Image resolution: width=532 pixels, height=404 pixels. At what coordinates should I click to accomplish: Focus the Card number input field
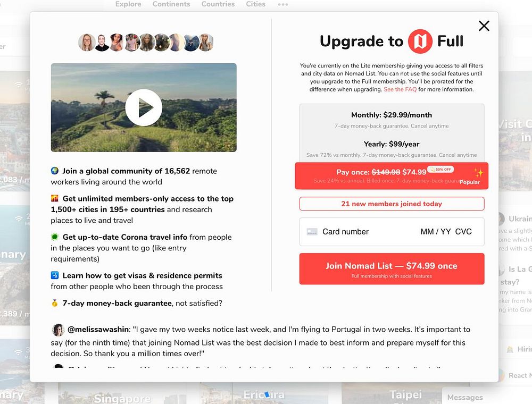(x=392, y=232)
